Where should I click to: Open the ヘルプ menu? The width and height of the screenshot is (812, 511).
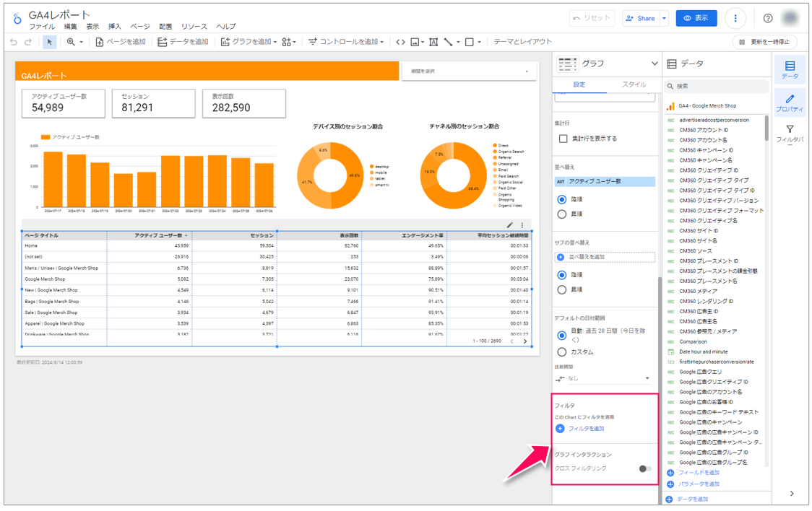pos(226,27)
